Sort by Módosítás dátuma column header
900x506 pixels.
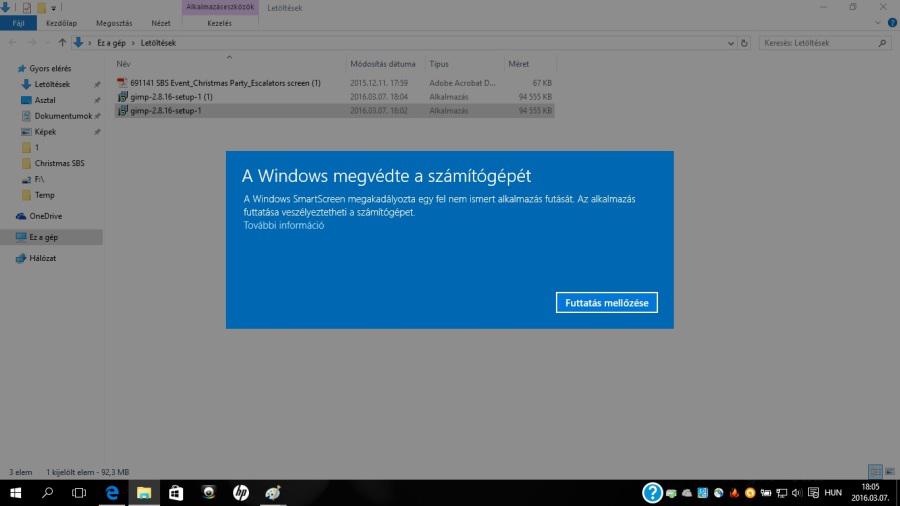[x=383, y=64]
